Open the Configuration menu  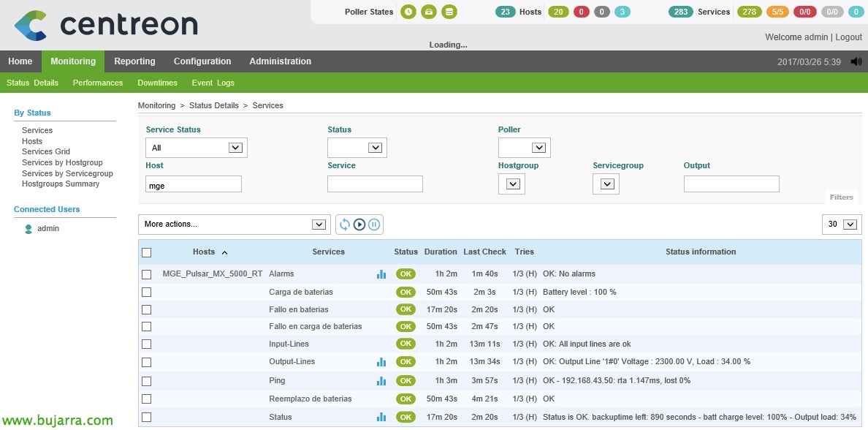point(202,61)
